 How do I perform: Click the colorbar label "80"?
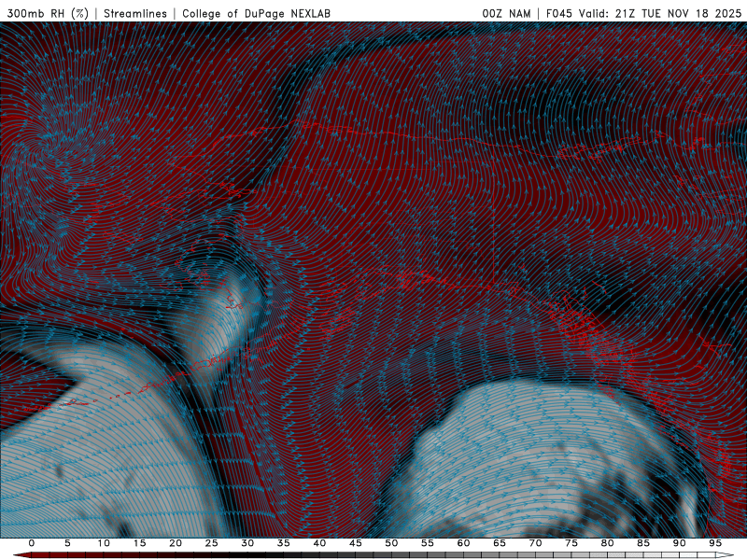[608, 543]
